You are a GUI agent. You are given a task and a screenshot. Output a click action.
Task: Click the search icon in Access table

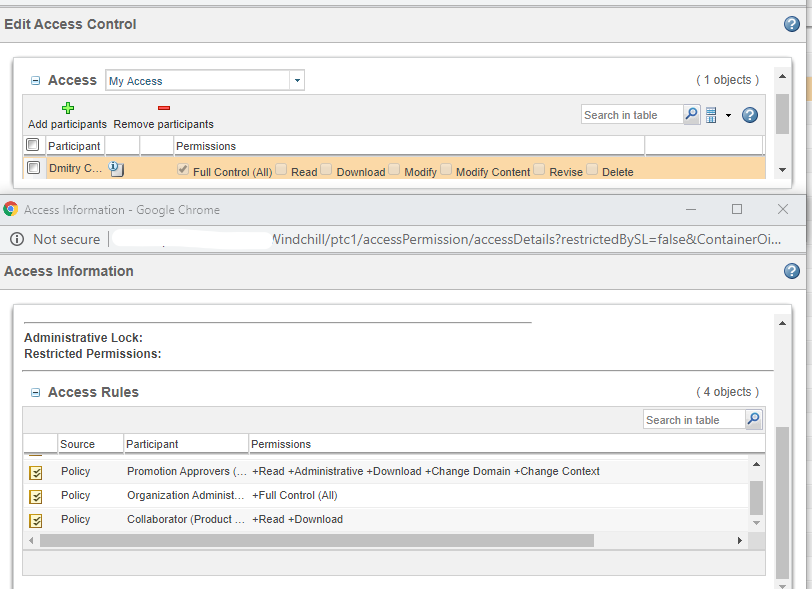(691, 115)
